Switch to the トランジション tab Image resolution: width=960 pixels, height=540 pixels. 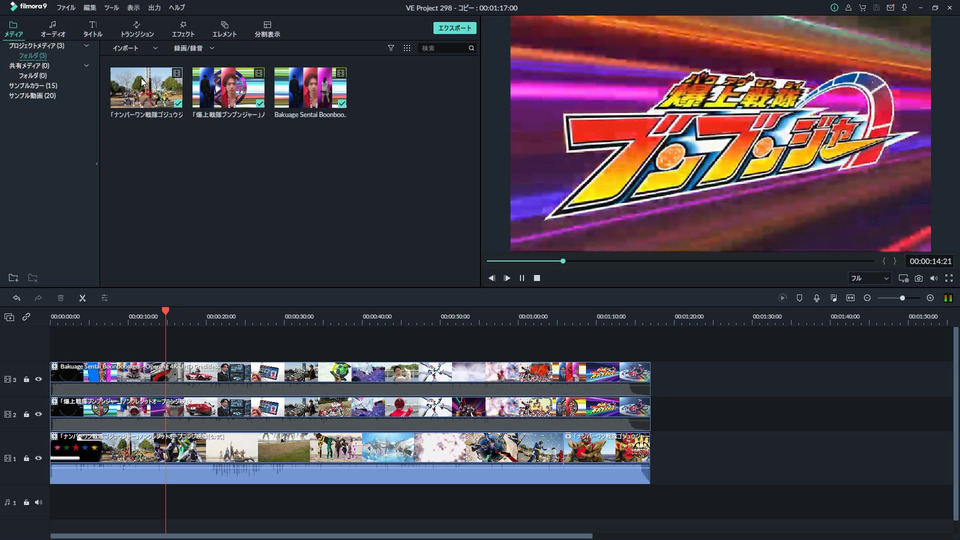pos(137,29)
